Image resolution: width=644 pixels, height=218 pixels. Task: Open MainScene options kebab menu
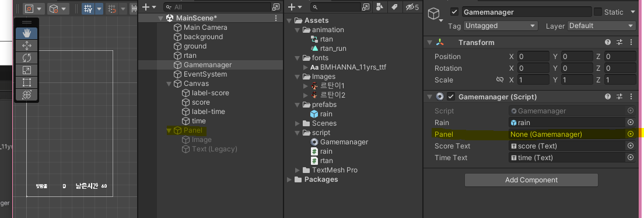click(276, 18)
